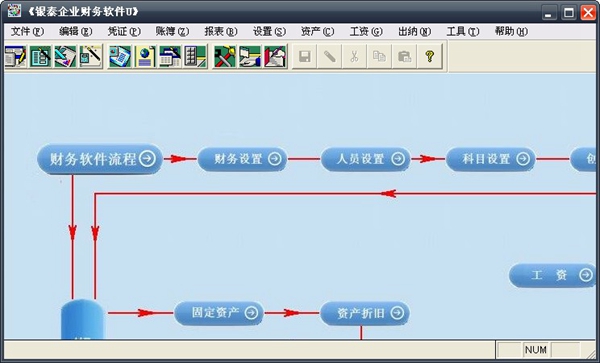Click the grayed pencil edit icon
The height and width of the screenshot is (363, 600).
pos(329,57)
